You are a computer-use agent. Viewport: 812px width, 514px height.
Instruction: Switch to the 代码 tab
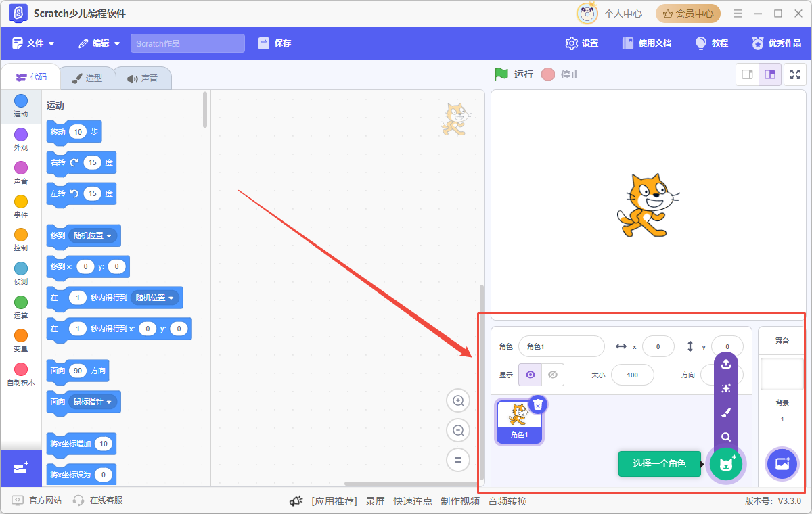[30, 77]
